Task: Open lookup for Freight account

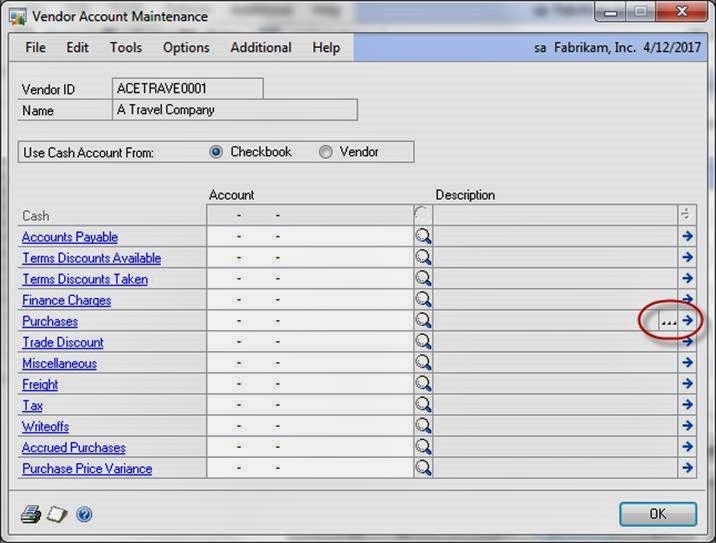Action: coord(423,384)
